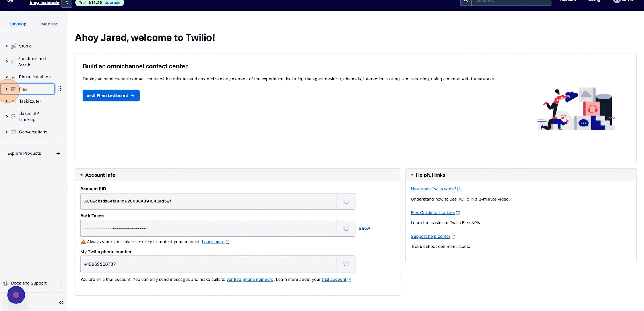Open the Docs and Support label
The width and height of the screenshot is (644, 311).
[29, 283]
